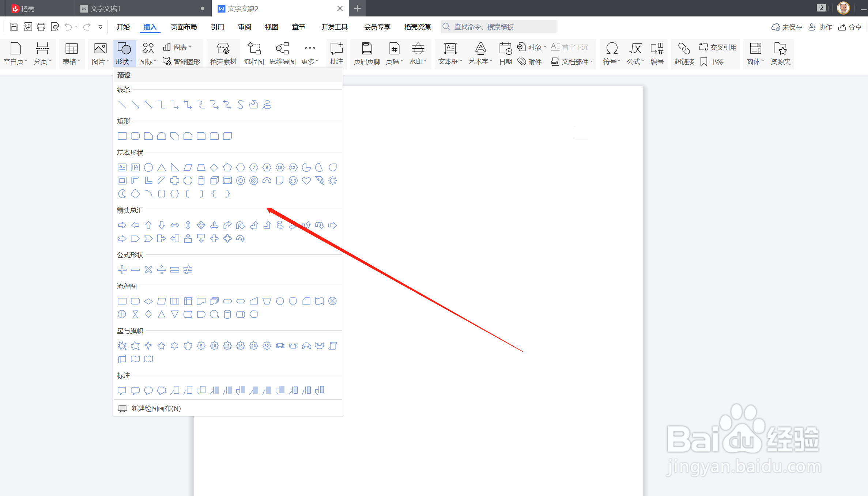Select the straight line shape under 线条
The height and width of the screenshot is (496, 868).
[x=122, y=105]
